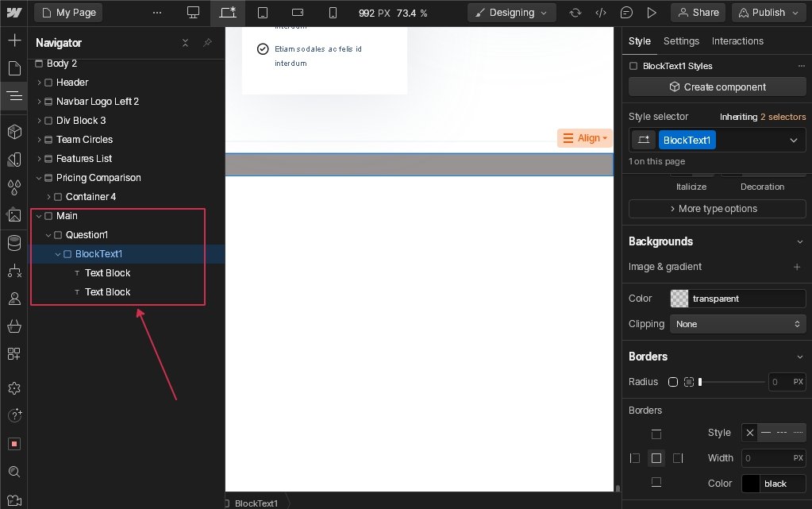Image resolution: width=812 pixels, height=509 pixels.
Task: Pin the Navigator panel
Action: click(207, 43)
